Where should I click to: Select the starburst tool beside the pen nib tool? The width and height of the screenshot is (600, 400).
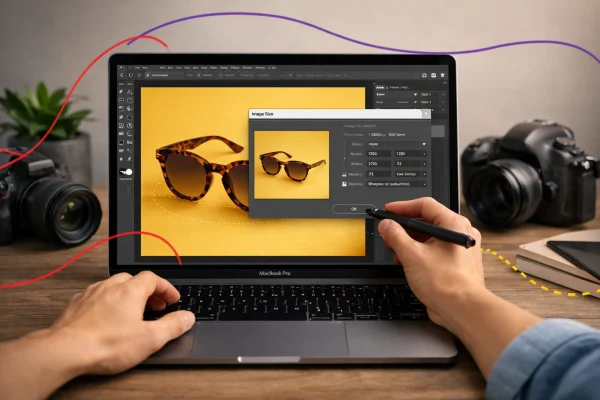pos(121,159)
